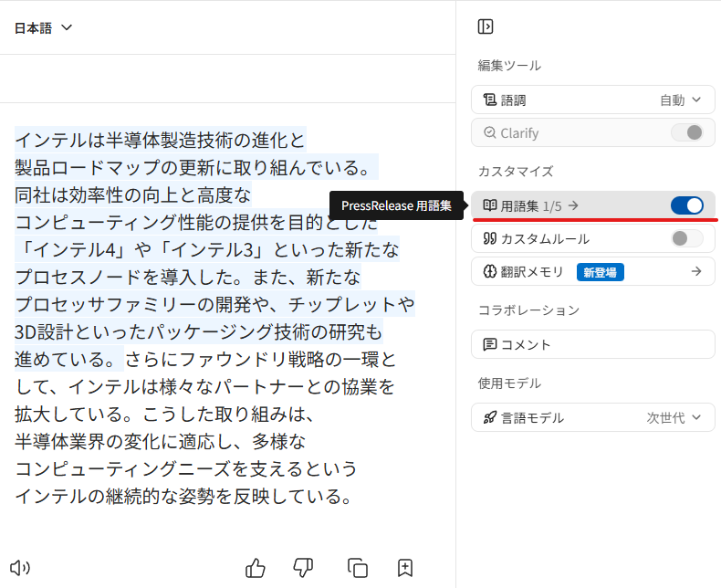
Task: Click the コメント speech bubble icon
Action: (490, 344)
